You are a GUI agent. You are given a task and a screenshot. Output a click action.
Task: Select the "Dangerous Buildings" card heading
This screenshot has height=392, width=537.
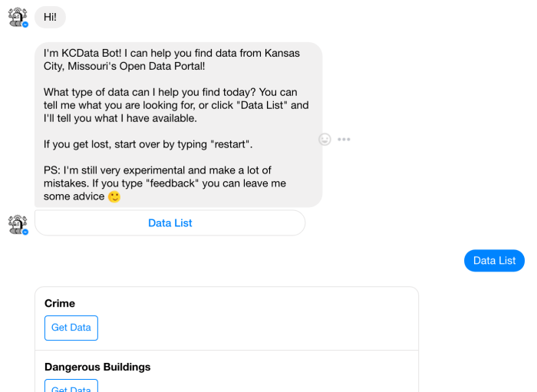coord(97,367)
